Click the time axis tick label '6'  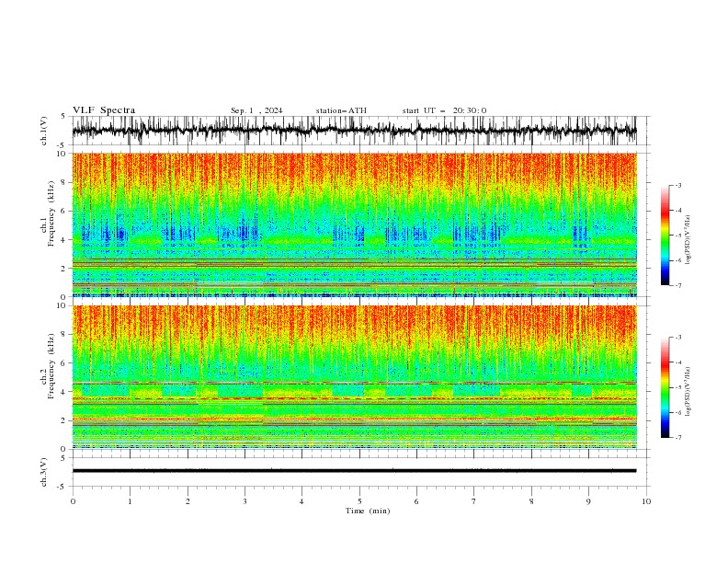click(416, 501)
